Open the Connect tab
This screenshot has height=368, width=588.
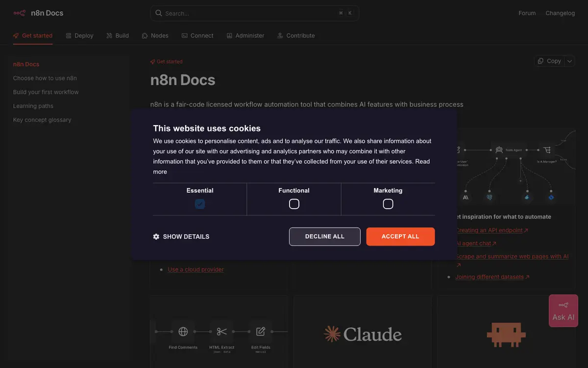197,36
